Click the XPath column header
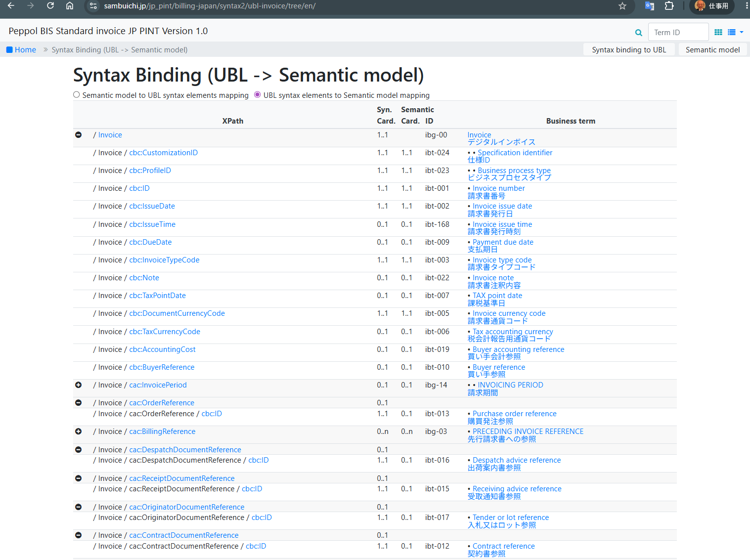 (232, 121)
